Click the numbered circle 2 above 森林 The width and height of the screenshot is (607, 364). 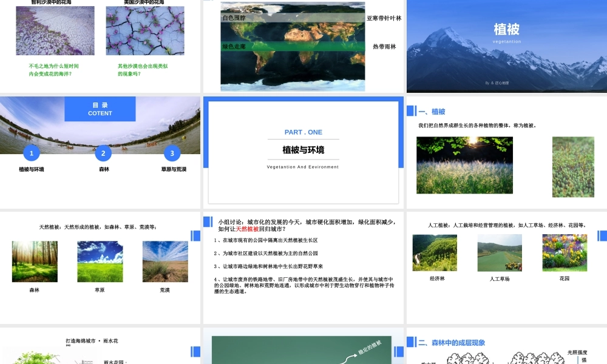click(103, 153)
